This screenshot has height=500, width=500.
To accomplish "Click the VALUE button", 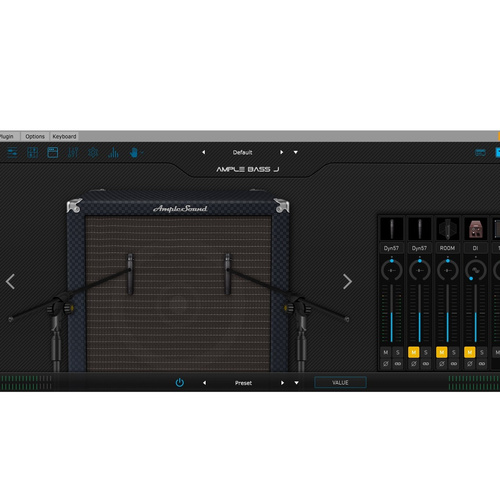I will [340, 382].
